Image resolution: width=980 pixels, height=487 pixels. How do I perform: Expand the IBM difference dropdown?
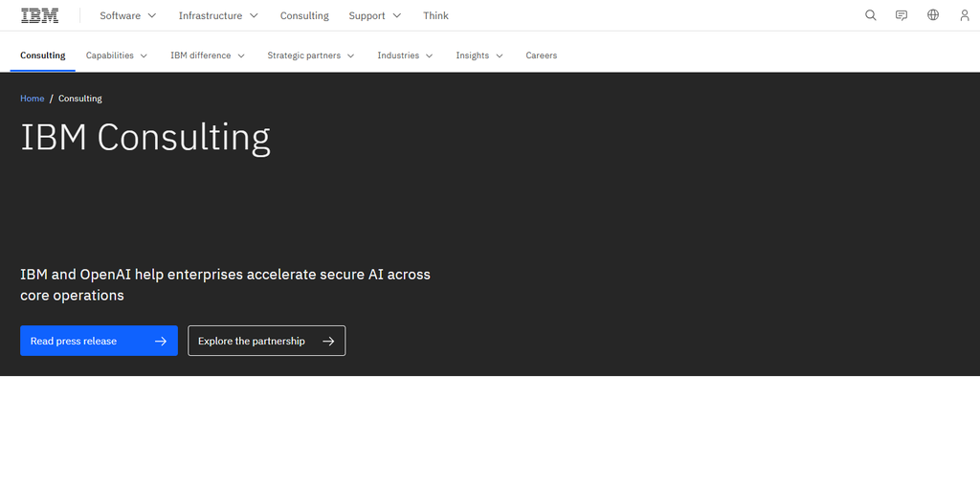pos(208,55)
